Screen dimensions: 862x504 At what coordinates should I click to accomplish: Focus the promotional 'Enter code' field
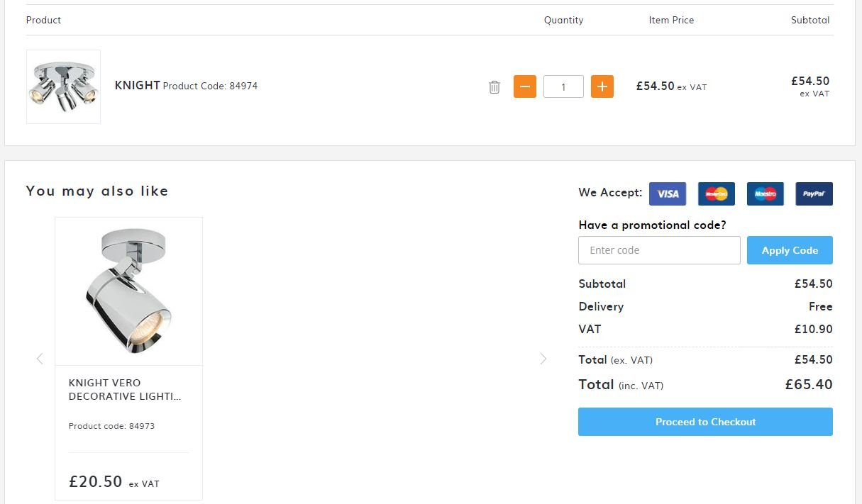(x=659, y=250)
